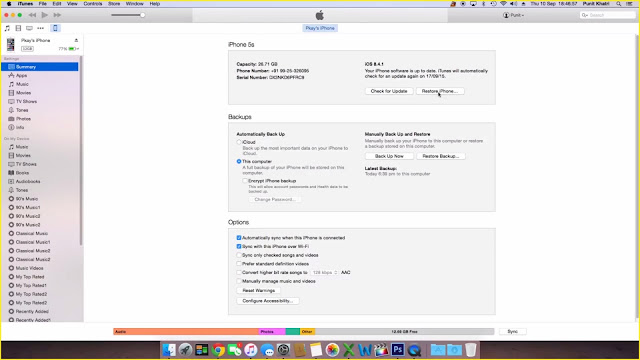Select the iCloud backup radio button
The height and width of the screenshot is (360, 640).
point(239,142)
